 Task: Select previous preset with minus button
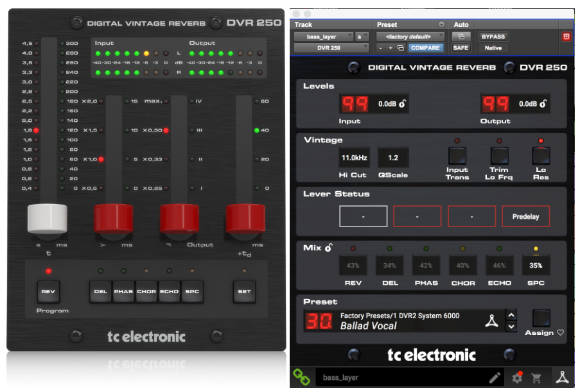381,48
